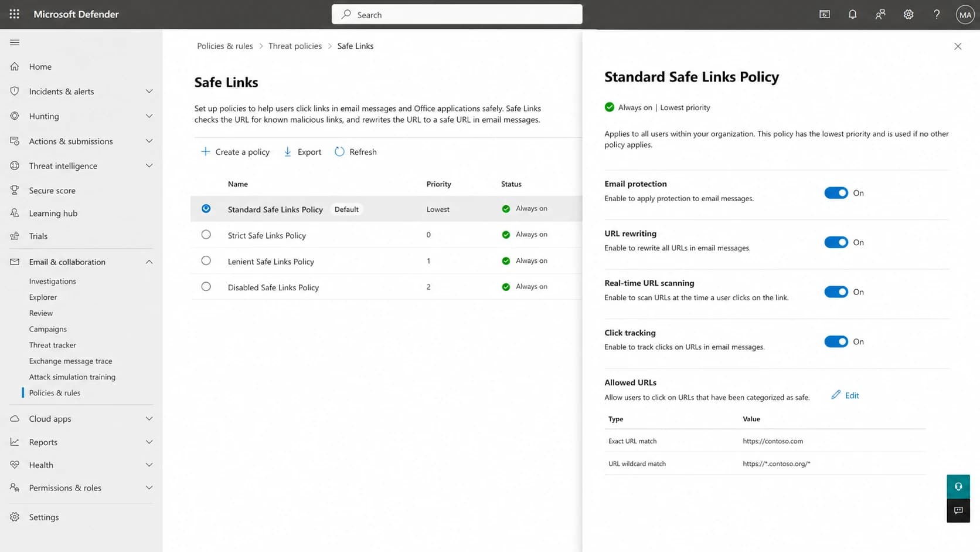This screenshot has height=552, width=980.
Task: Turn off Email protection toggle
Action: (836, 193)
